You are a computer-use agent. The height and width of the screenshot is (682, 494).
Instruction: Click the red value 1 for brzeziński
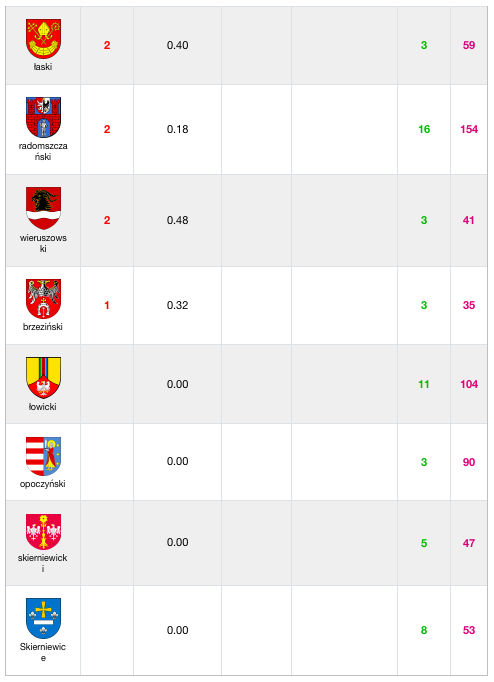(x=107, y=305)
